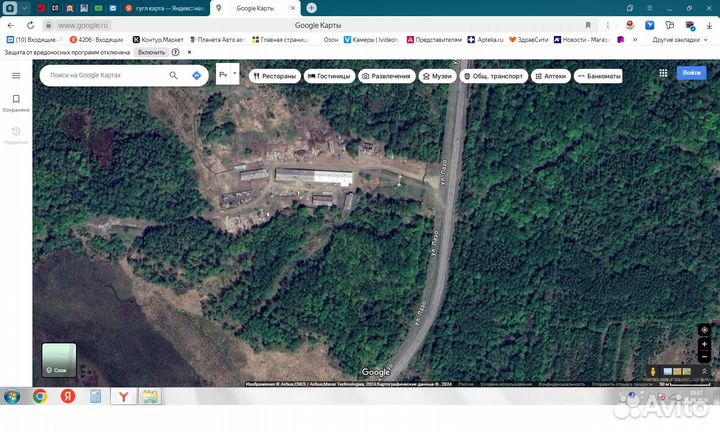Filter map by "Аптеки" category
This screenshot has width=720, height=432.
tap(550, 75)
